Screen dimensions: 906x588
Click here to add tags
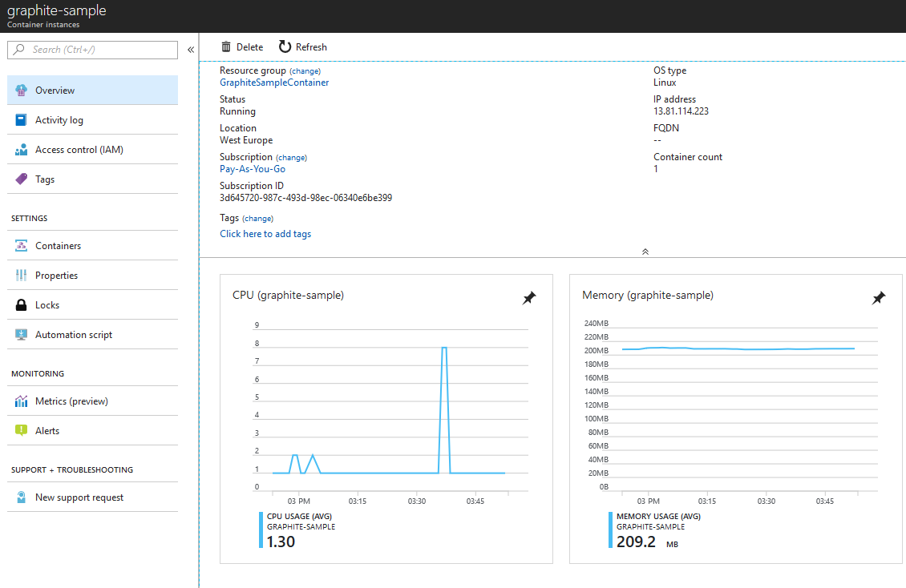coord(265,233)
